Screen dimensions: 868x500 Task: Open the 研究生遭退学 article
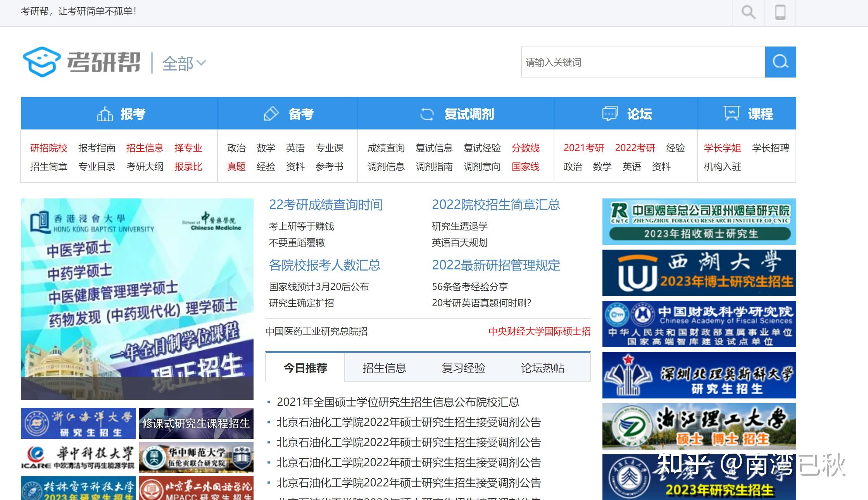pyautogui.click(x=460, y=226)
